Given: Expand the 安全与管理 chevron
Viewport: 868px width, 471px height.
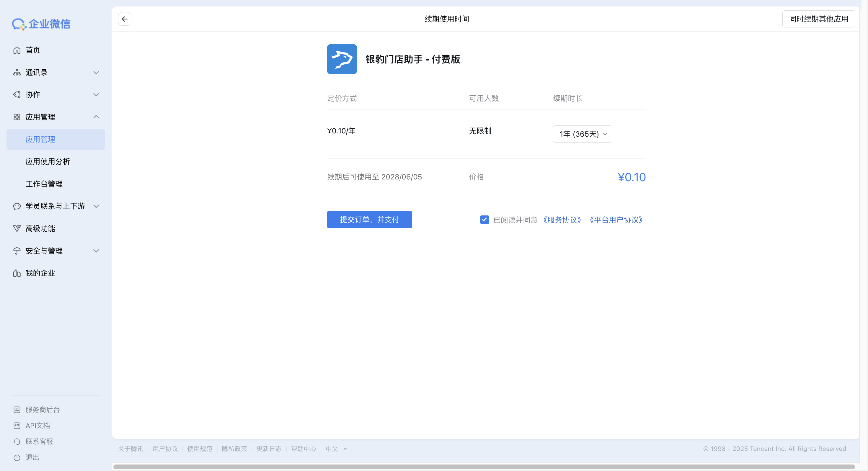Looking at the screenshot, I should pos(96,251).
